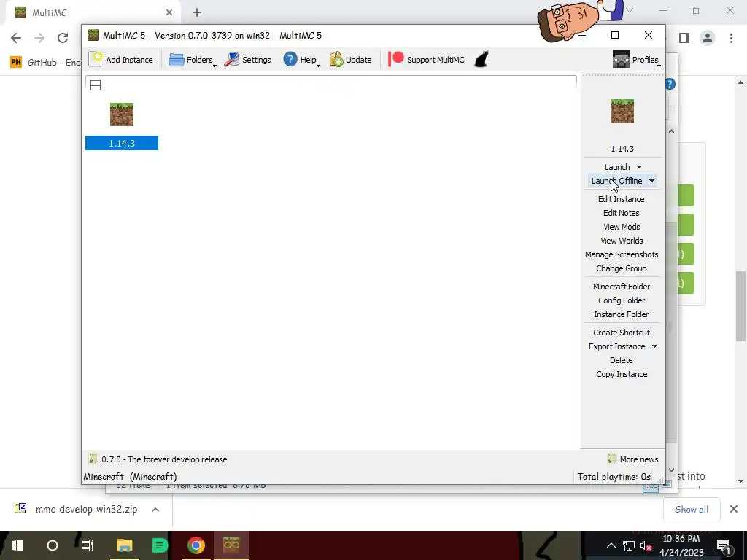Click the selected 1.14.3 instance label
This screenshot has height=560, width=747.
(122, 143)
